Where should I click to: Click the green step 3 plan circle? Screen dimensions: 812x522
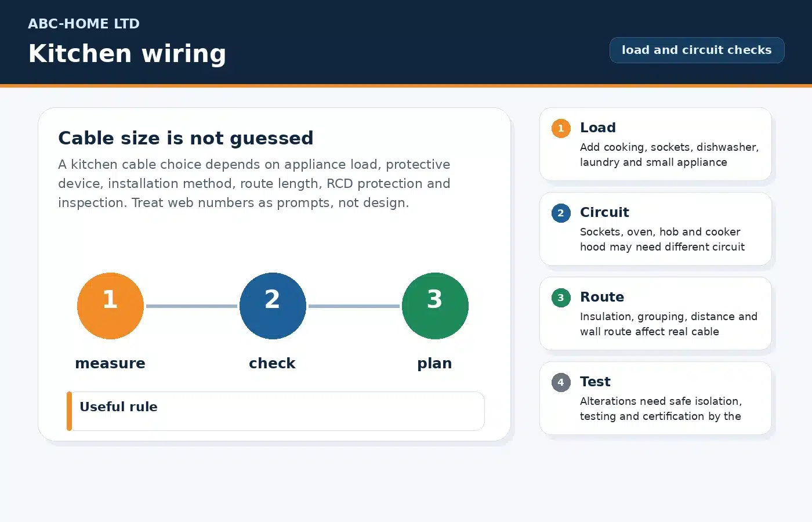point(435,306)
